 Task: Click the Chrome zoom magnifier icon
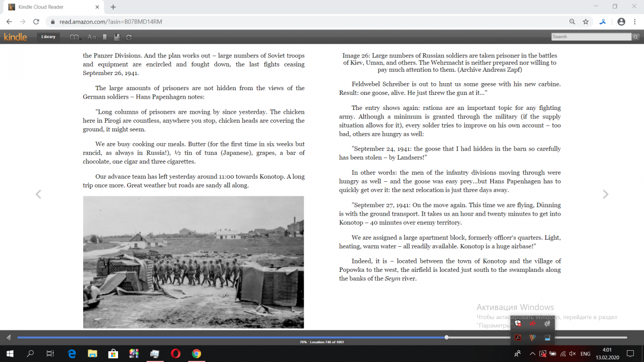573,22
